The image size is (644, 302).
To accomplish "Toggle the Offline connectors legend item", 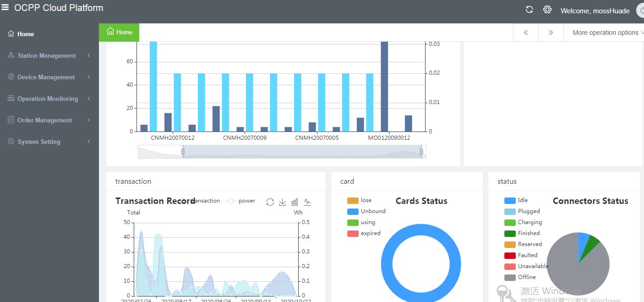I will pos(520,277).
